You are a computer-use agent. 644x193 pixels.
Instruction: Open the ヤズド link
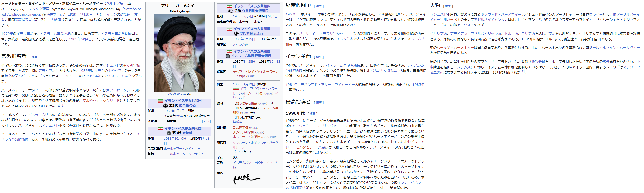coord(469,25)
